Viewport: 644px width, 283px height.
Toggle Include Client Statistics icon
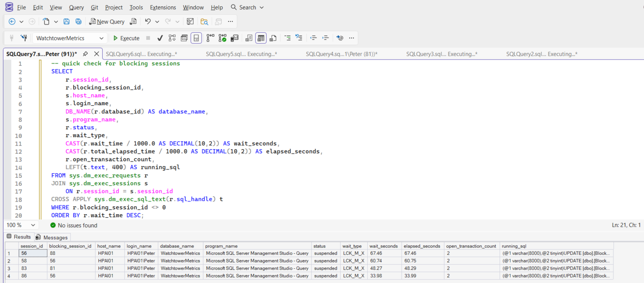click(235, 38)
